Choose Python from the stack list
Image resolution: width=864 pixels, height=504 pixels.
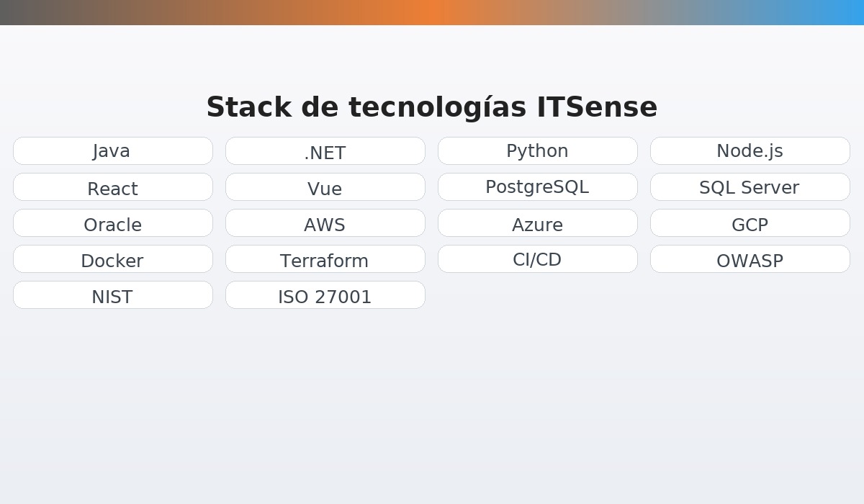[x=538, y=150]
